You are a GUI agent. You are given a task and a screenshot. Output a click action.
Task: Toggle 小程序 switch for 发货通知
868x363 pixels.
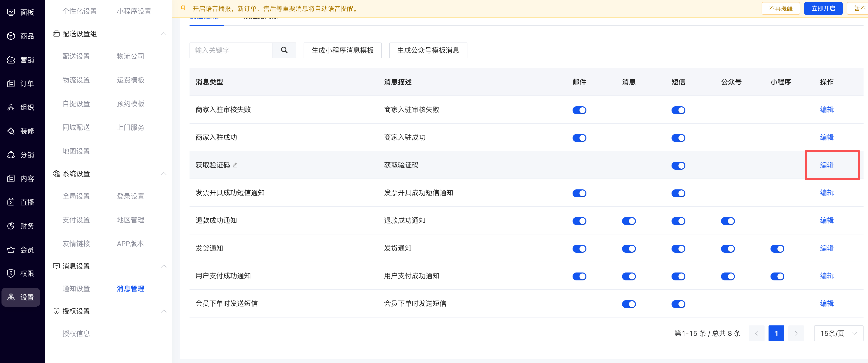777,249
